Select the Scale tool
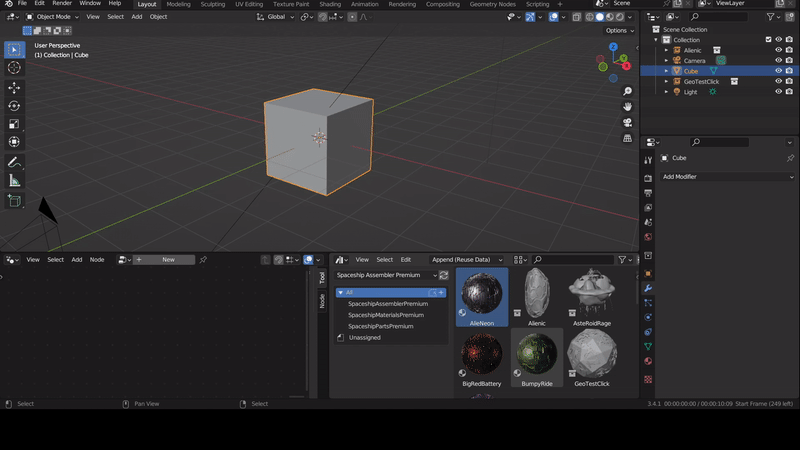Viewport: 800px width, 450px height. click(14, 124)
